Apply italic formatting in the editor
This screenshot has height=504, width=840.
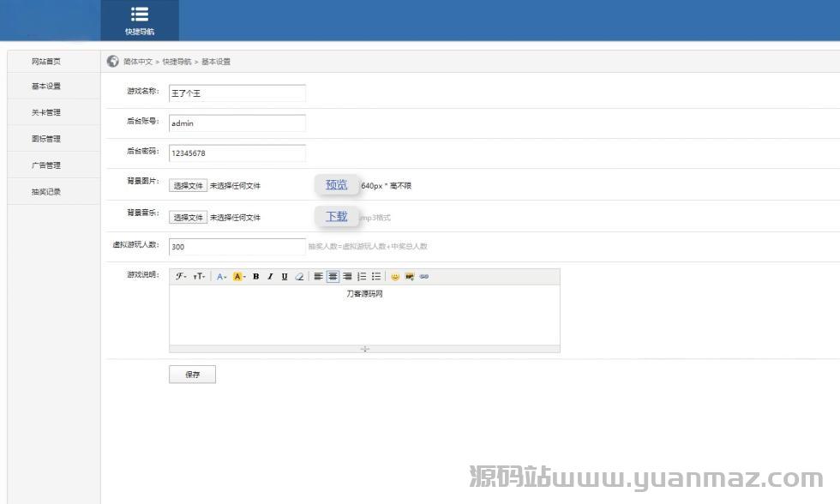[270, 277]
